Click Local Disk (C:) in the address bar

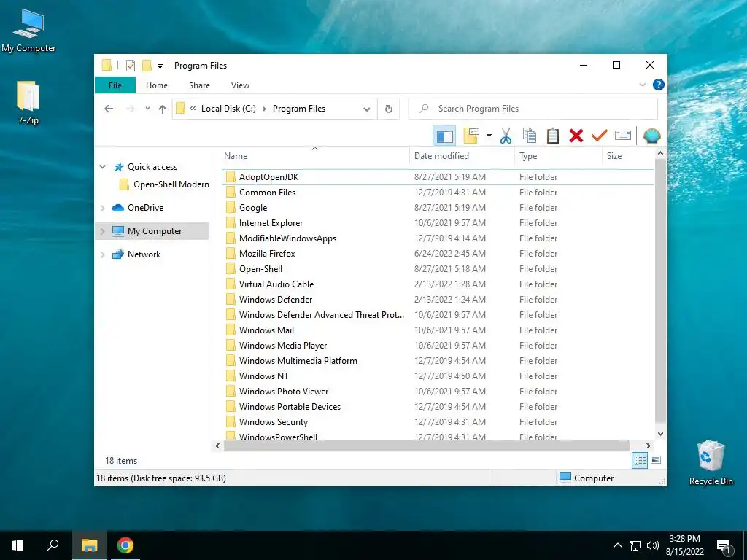pos(228,109)
